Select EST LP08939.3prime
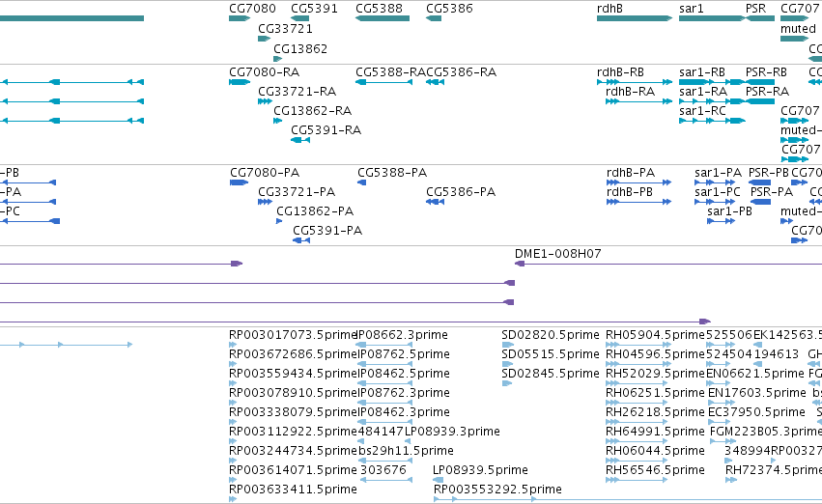822x504 pixels. point(452,432)
